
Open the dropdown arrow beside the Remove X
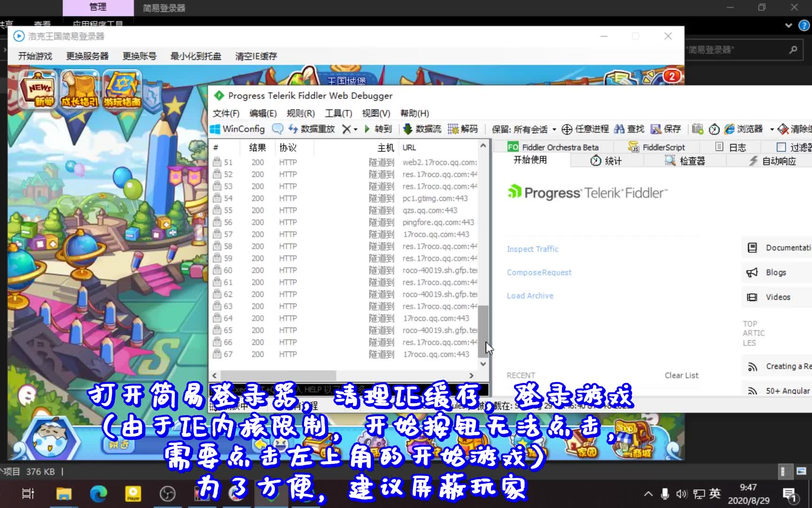point(356,129)
